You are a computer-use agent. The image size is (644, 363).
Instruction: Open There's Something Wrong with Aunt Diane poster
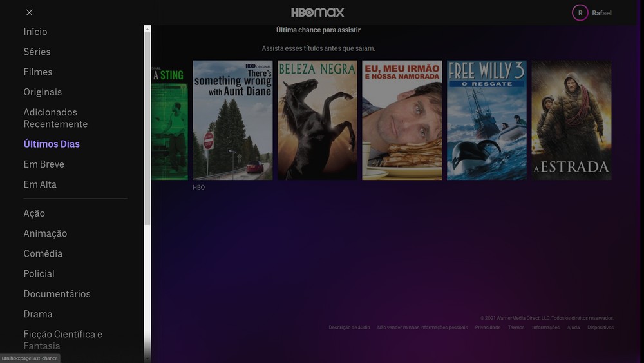point(232,120)
